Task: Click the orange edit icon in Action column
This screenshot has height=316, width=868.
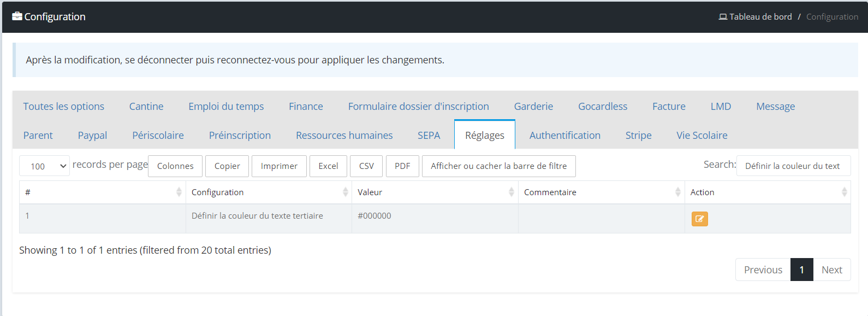Action: click(699, 219)
